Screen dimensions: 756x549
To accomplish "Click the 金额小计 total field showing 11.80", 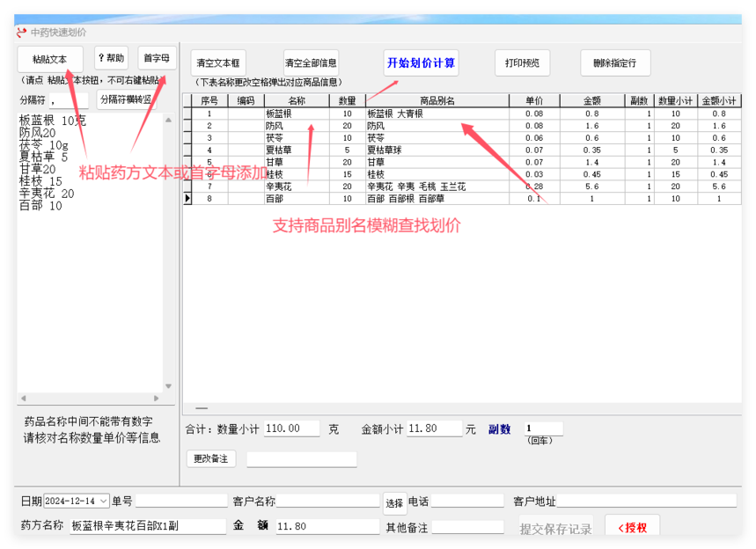I will pyautogui.click(x=435, y=428).
